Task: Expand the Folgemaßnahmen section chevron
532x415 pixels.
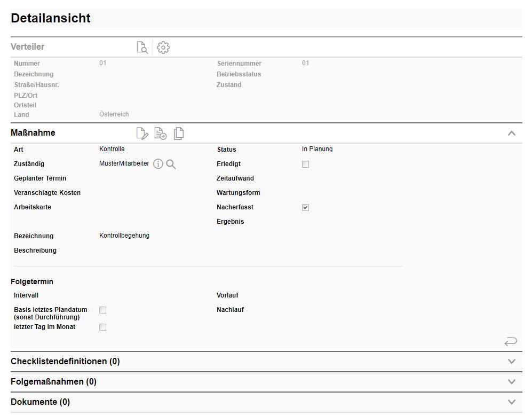Action: tap(511, 382)
